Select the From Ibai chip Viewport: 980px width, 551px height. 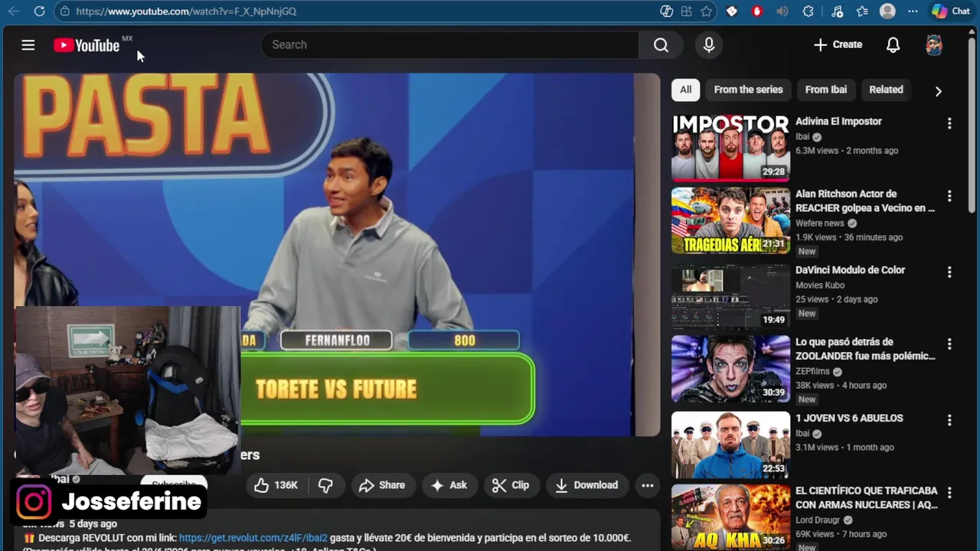coord(825,90)
